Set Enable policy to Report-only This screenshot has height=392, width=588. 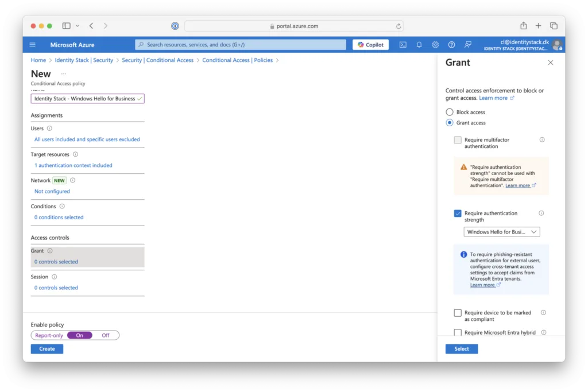pos(49,335)
